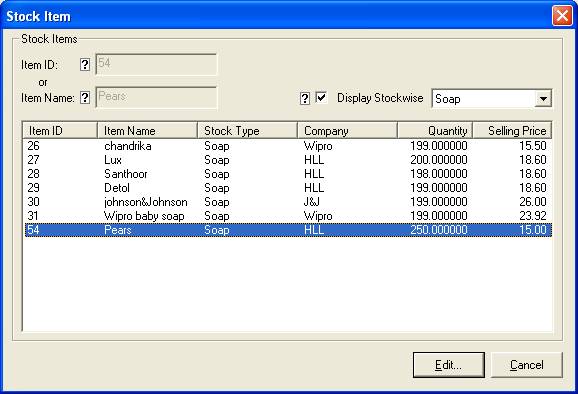Viewport: 578px width, 394px height.
Task: Click the help icon beside Item Name
Action: [x=85, y=98]
